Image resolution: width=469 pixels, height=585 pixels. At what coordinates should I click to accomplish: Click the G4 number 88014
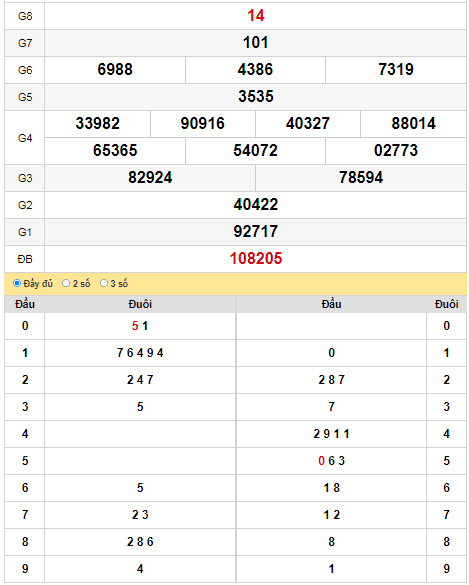(x=413, y=123)
